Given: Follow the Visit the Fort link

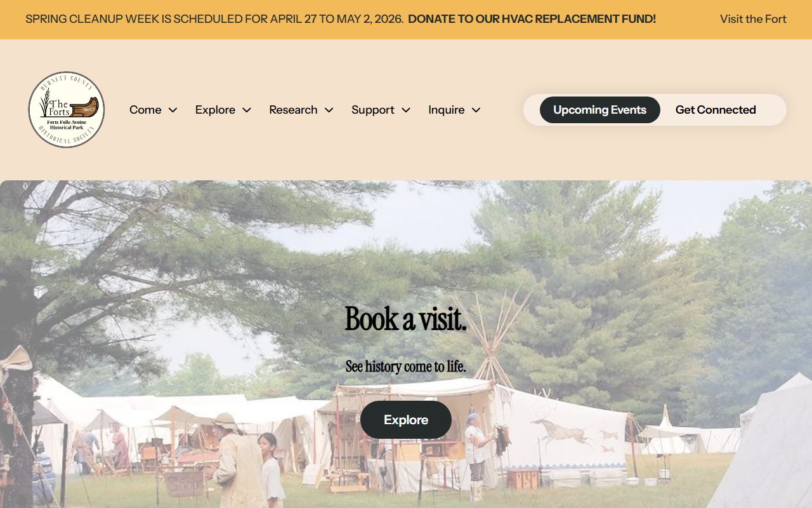Looking at the screenshot, I should click(x=753, y=19).
